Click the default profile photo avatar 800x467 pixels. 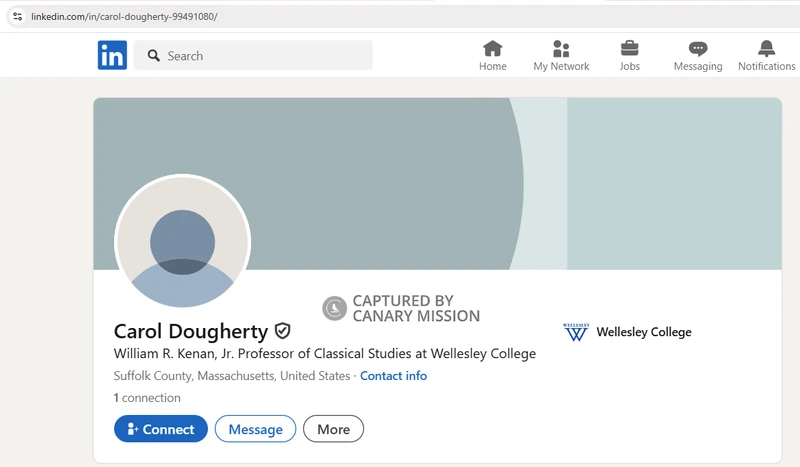pyautogui.click(x=183, y=242)
